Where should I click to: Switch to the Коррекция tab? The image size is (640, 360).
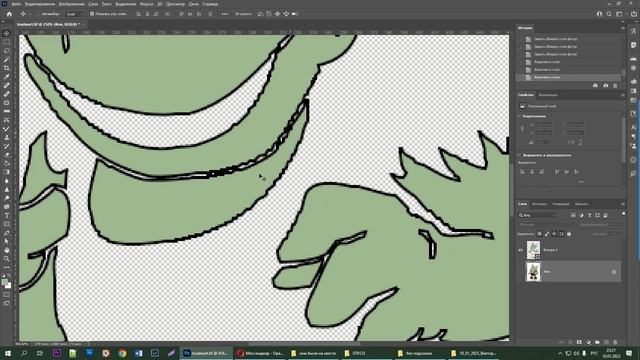(x=548, y=95)
